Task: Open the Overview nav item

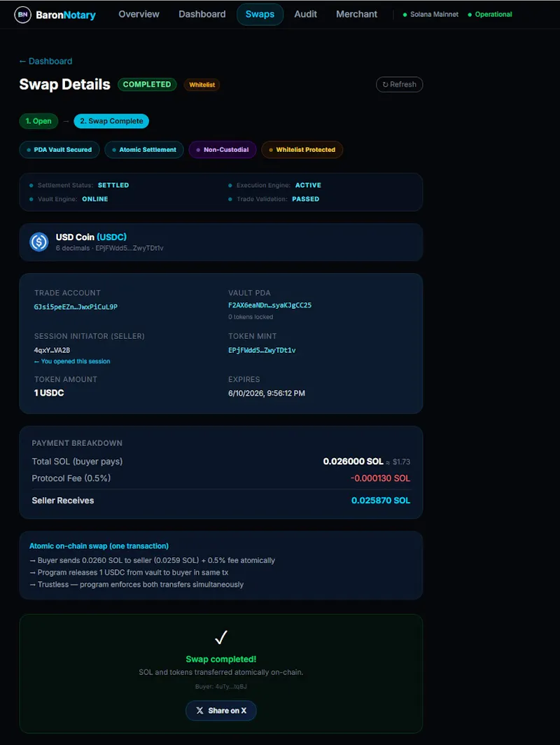Action: [139, 14]
